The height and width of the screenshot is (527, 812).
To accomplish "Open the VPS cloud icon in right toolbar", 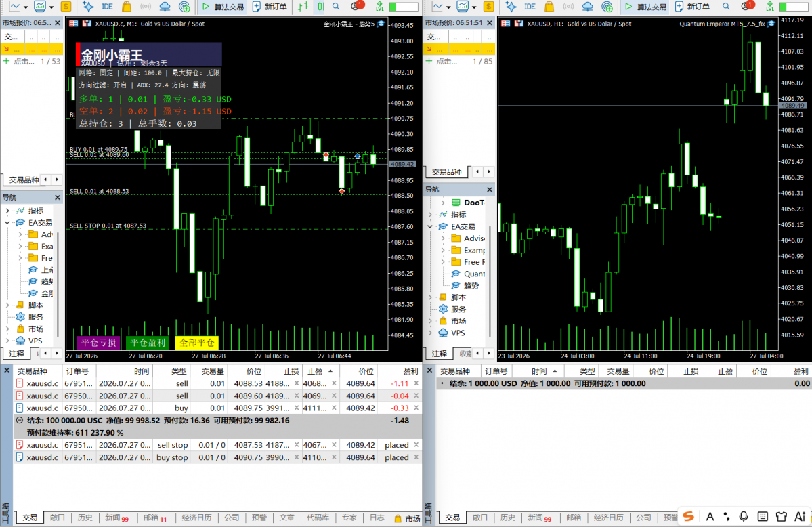I will point(587,7).
